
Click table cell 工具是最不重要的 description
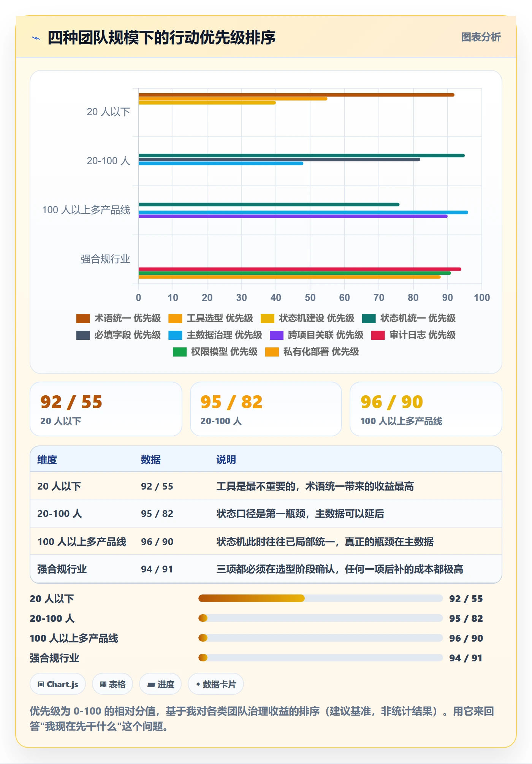tap(315, 486)
